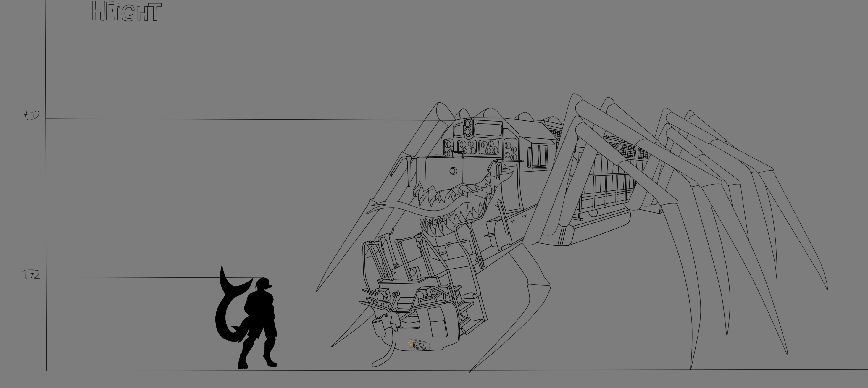This screenshot has width=868, height=388.
Task: Click the 7,02 height label
Action: pos(31,116)
